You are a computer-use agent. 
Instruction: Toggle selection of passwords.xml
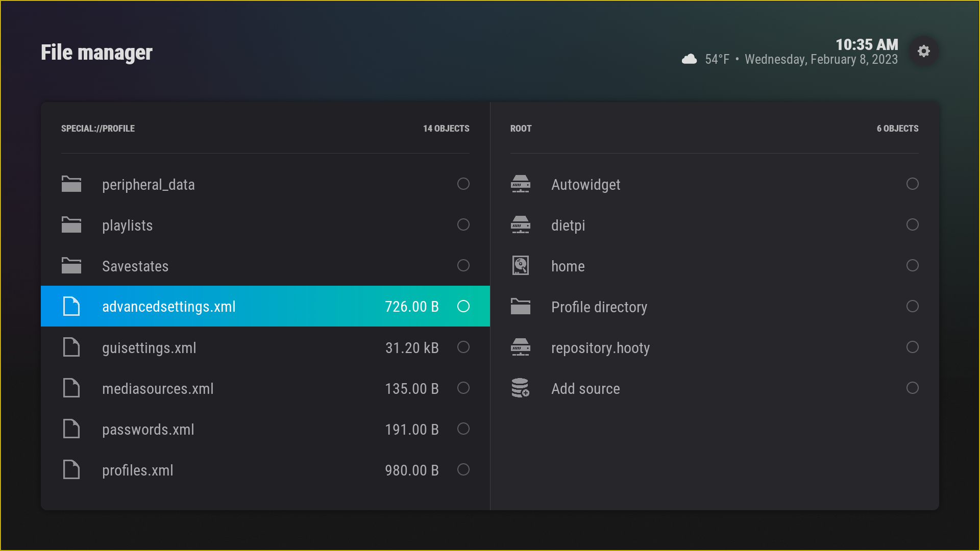463,429
